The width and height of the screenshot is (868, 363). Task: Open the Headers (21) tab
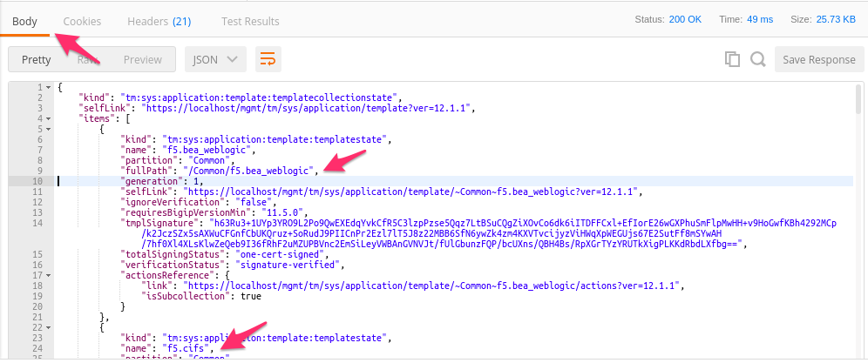tap(159, 22)
